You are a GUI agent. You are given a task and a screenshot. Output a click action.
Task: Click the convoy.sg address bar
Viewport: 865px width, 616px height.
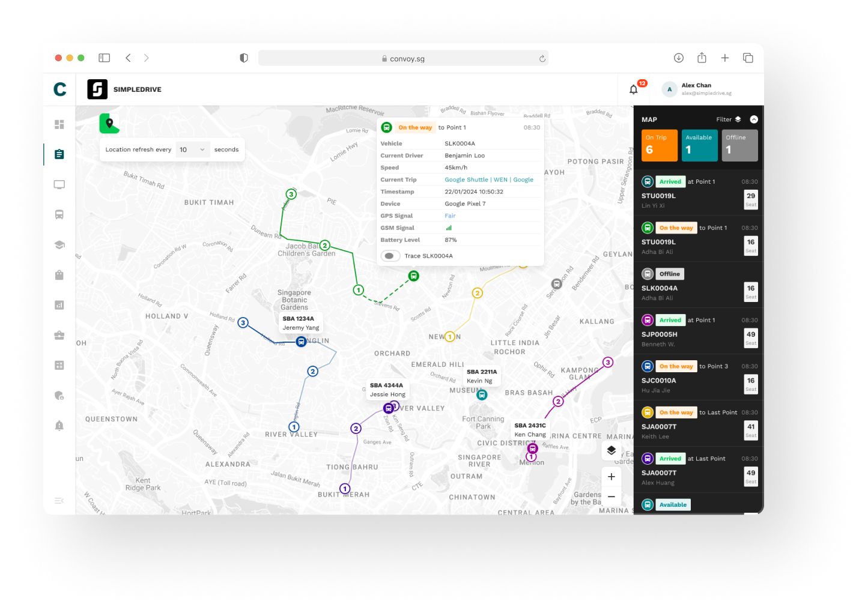pyautogui.click(x=403, y=58)
